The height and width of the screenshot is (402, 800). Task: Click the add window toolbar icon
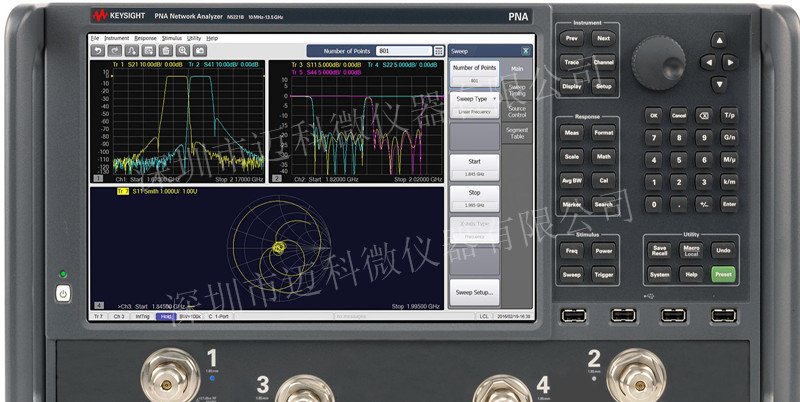click(x=148, y=51)
